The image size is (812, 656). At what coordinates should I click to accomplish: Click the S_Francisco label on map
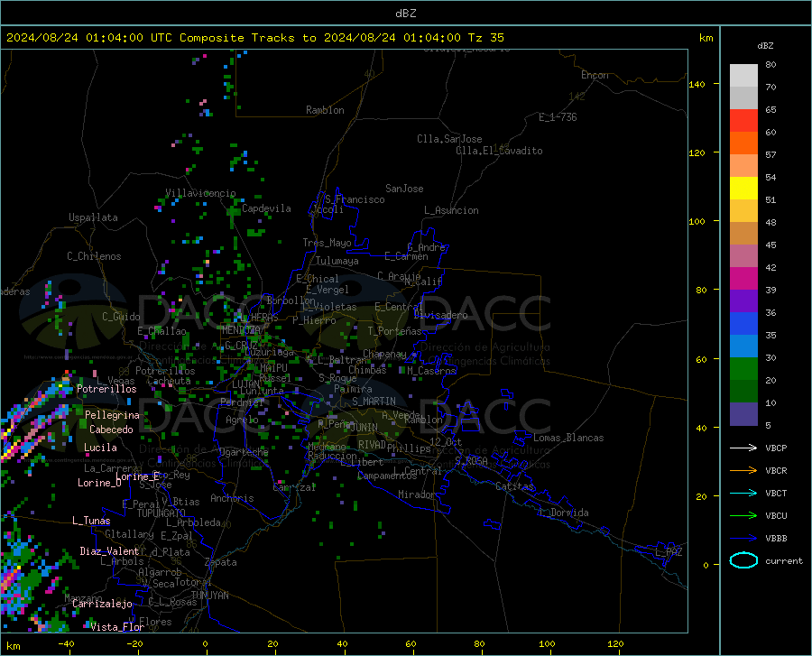[x=355, y=199]
